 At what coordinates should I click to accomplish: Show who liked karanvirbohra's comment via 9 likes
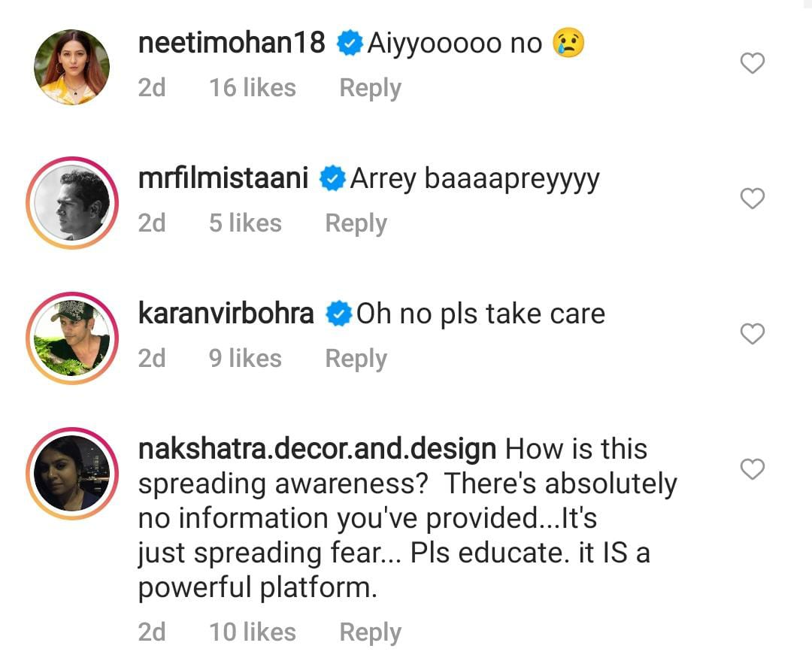pyautogui.click(x=244, y=358)
